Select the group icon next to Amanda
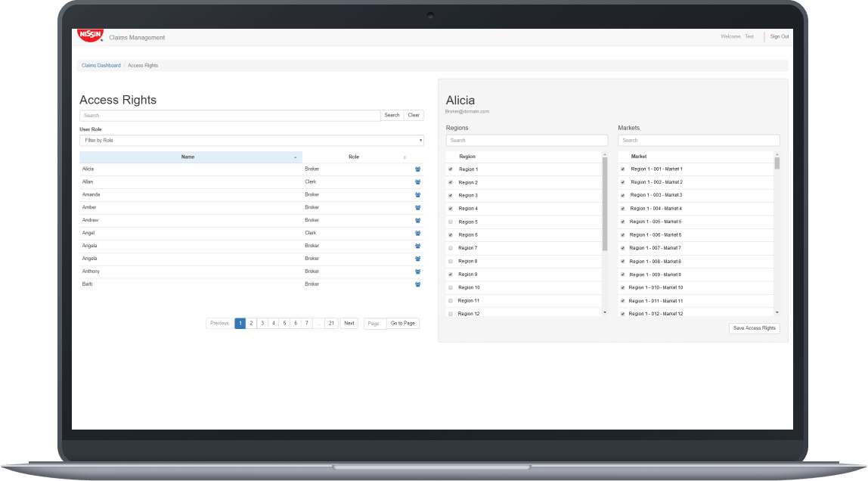Screen dimensions: 868x481 coord(417,194)
